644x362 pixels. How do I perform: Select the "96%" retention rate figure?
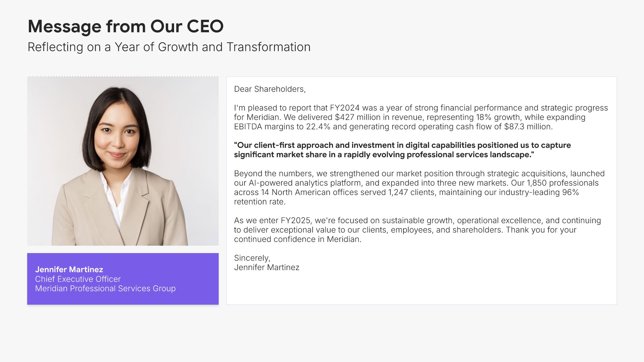pyautogui.click(x=571, y=192)
